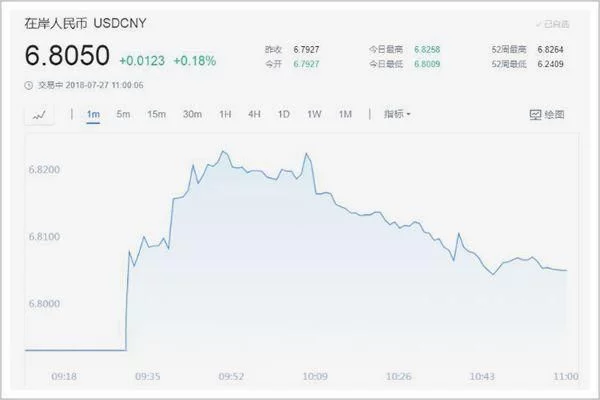Click the 6.8100 price axis label
Screen dimensions: 600x400
pyautogui.click(x=44, y=237)
